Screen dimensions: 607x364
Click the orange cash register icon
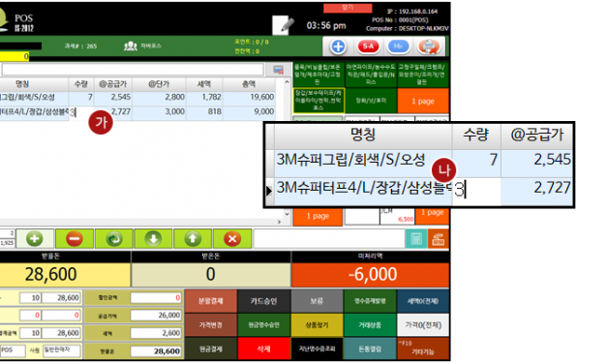click(x=439, y=238)
